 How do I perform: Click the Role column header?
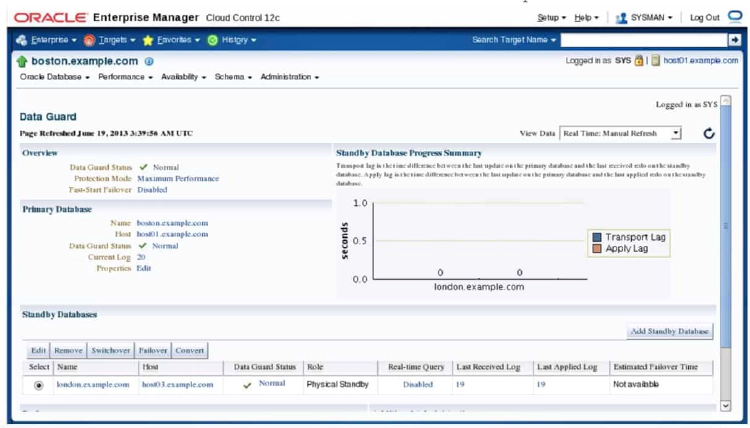[340, 367]
